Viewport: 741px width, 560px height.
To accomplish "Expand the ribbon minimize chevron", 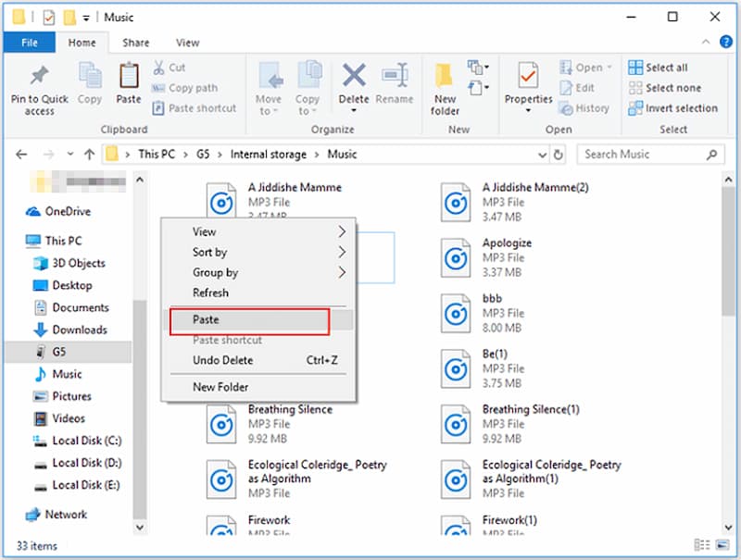I will pyautogui.click(x=706, y=42).
